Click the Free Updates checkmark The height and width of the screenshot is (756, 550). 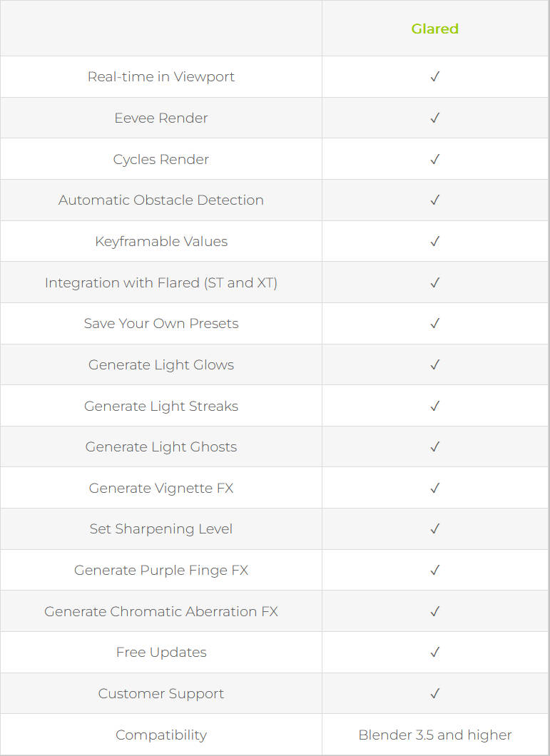tap(435, 653)
